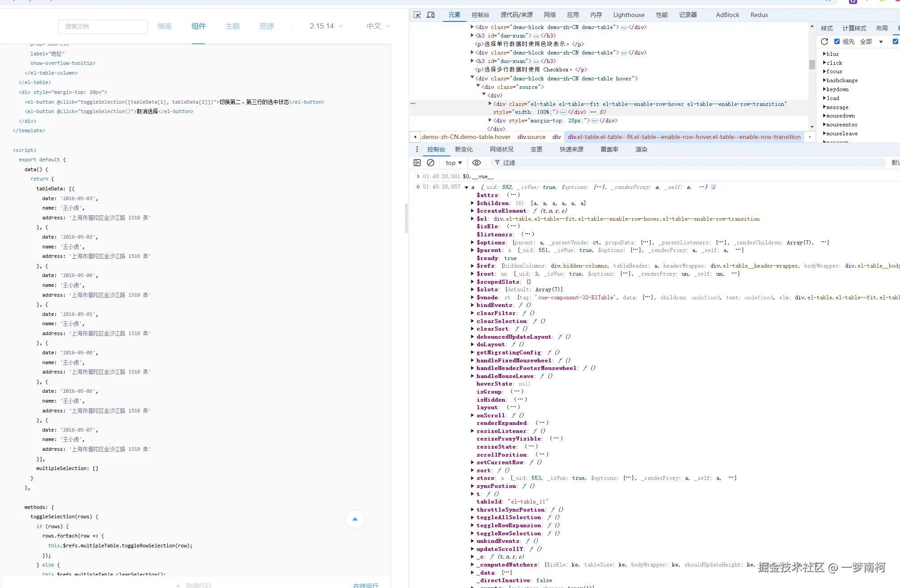
Task: Open the top context dropdown
Action: 454,163
